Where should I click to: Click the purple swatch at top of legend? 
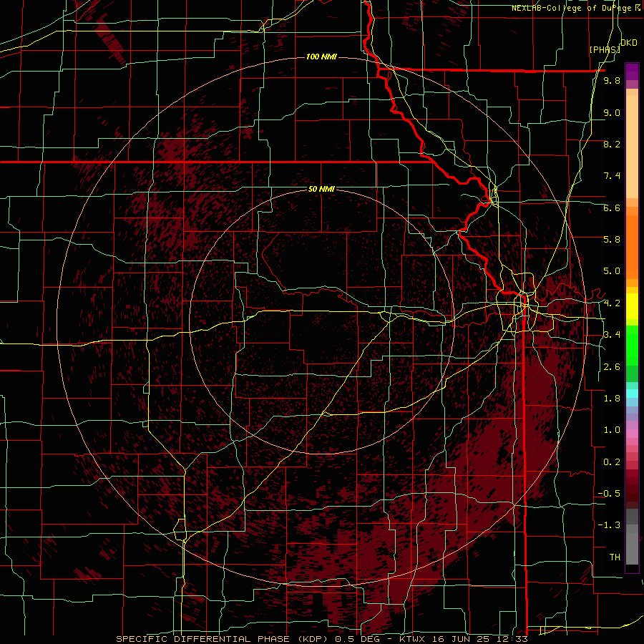tap(632, 72)
